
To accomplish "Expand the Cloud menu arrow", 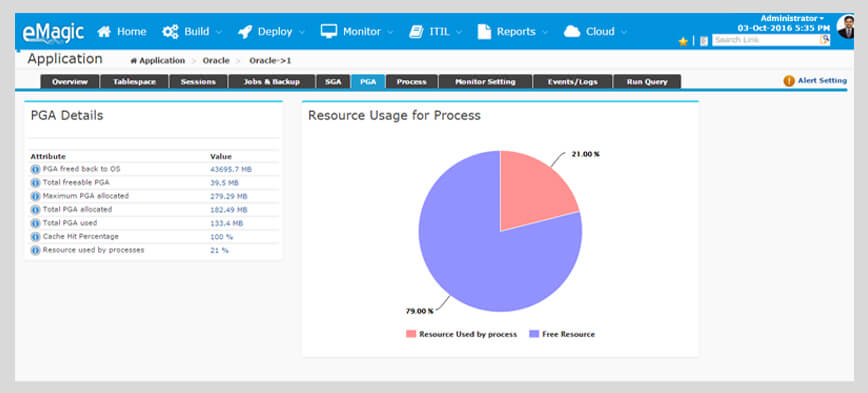I will pos(624,32).
